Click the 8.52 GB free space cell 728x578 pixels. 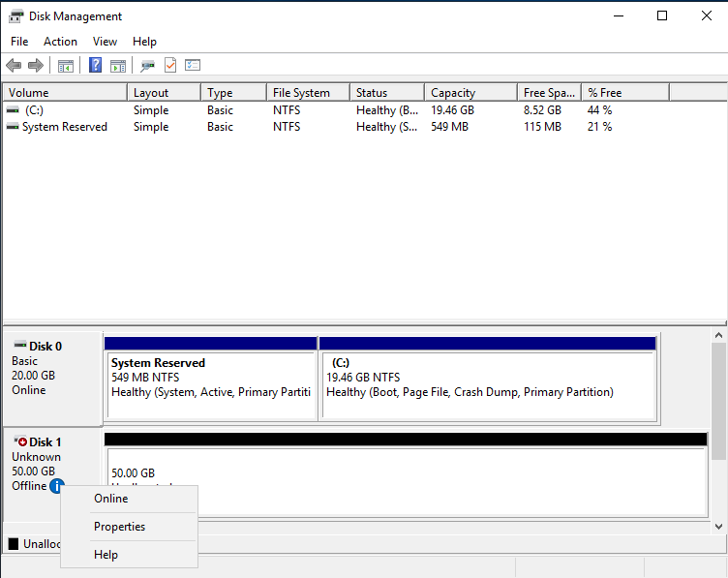tap(542, 110)
